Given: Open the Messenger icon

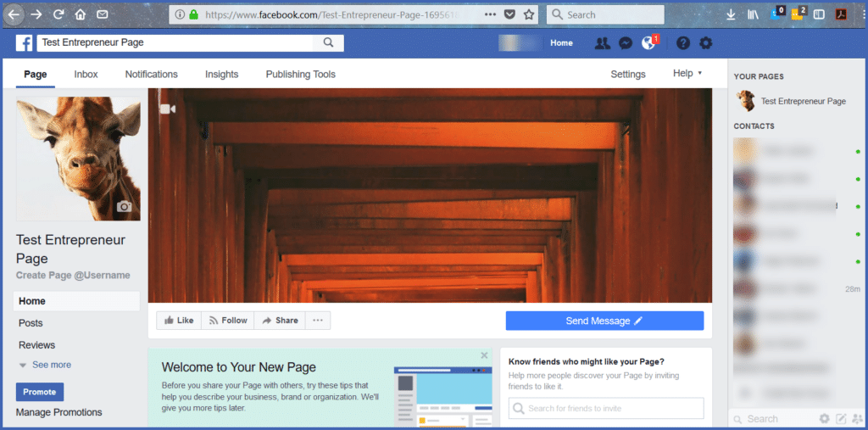Looking at the screenshot, I should [x=626, y=43].
